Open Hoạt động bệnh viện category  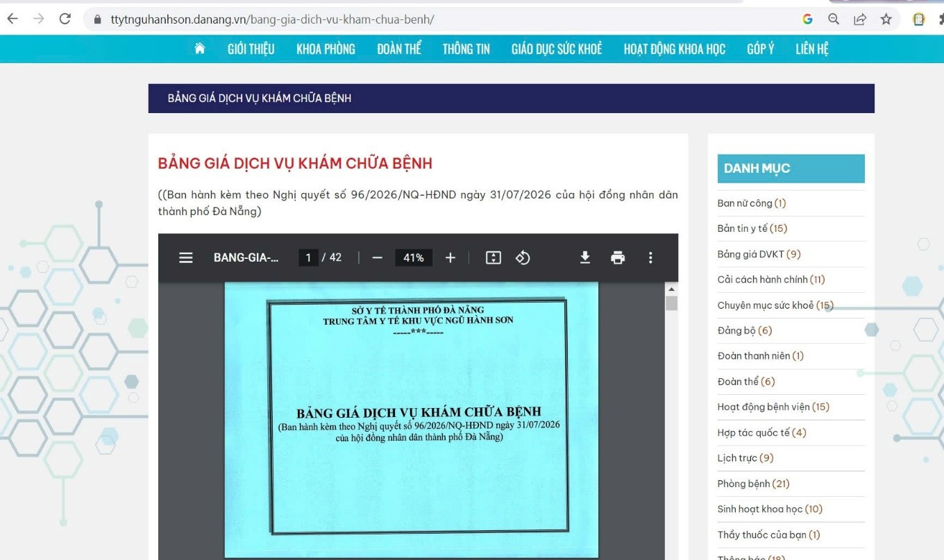click(x=773, y=407)
